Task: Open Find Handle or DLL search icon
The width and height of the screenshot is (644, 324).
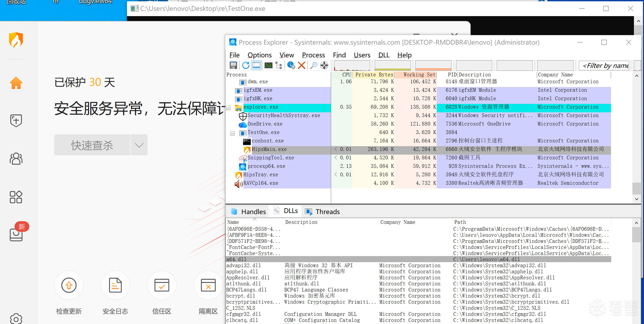Action: point(313,65)
